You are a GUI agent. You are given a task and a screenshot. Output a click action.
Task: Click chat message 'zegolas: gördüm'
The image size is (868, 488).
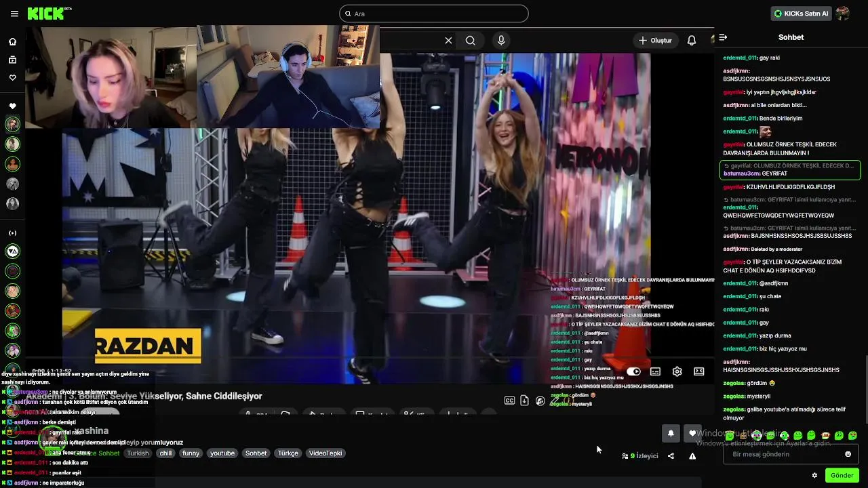749,384
